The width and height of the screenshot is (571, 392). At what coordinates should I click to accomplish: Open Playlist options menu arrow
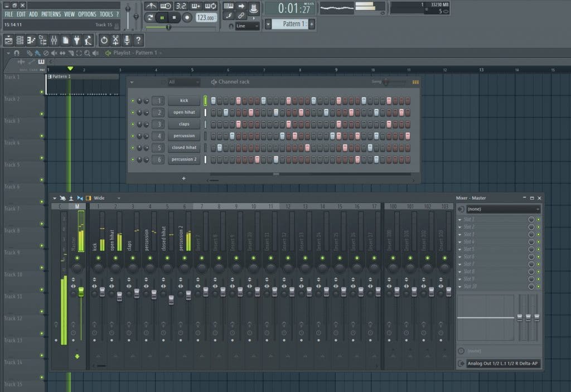pos(8,53)
